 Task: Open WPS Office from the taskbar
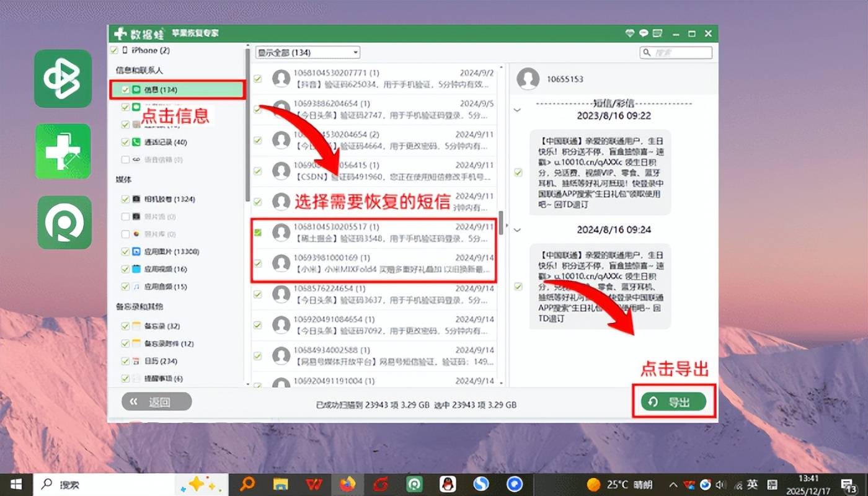[x=314, y=484]
